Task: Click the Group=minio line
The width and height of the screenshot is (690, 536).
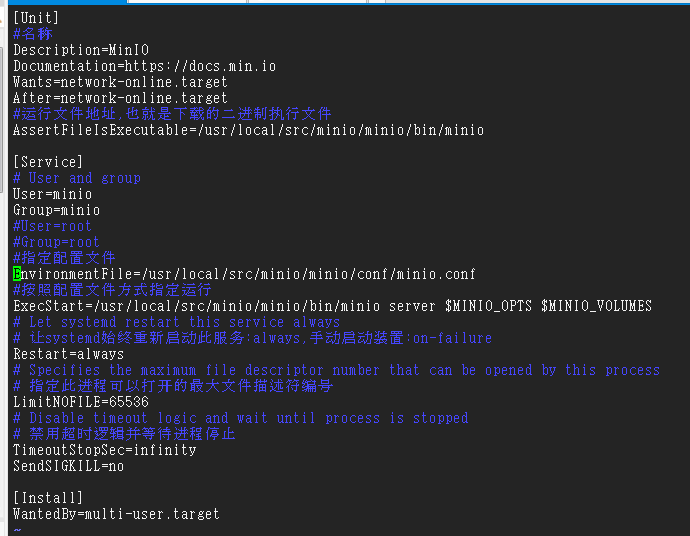Action: [56, 210]
